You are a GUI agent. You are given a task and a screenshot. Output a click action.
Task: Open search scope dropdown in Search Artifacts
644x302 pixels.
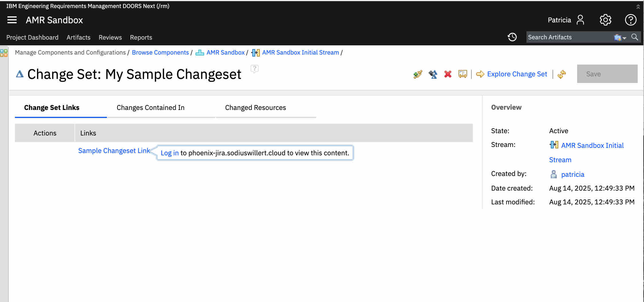coord(620,37)
